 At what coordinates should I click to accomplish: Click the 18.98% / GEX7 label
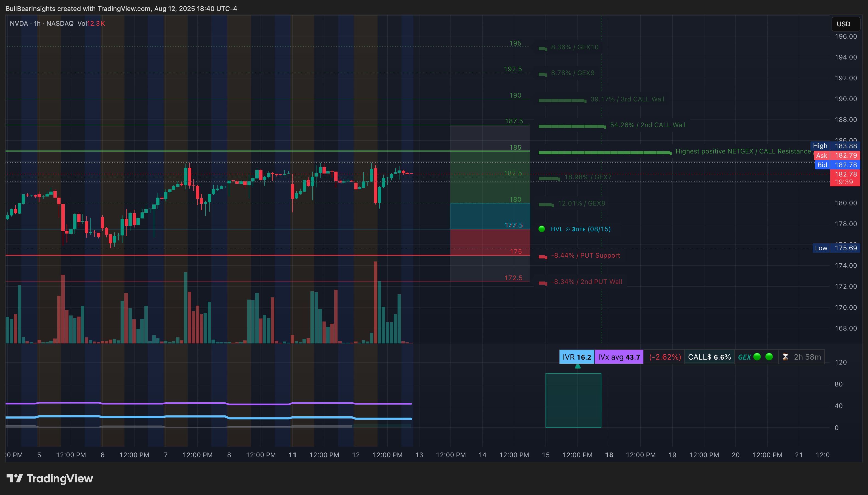588,177
